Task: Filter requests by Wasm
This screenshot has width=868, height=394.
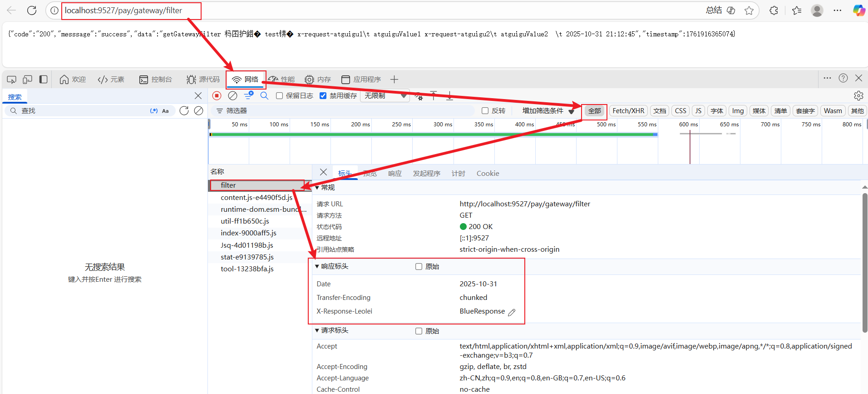Action: click(833, 111)
